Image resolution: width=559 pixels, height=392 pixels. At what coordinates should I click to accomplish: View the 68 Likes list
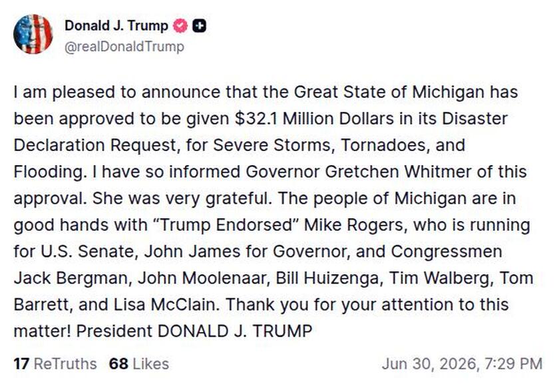(139, 364)
